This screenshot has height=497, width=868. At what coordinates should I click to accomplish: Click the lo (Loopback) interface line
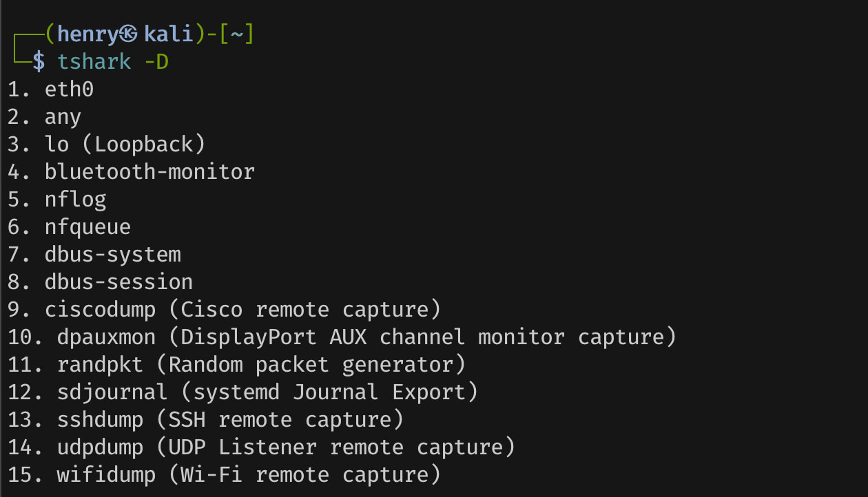[x=125, y=145]
